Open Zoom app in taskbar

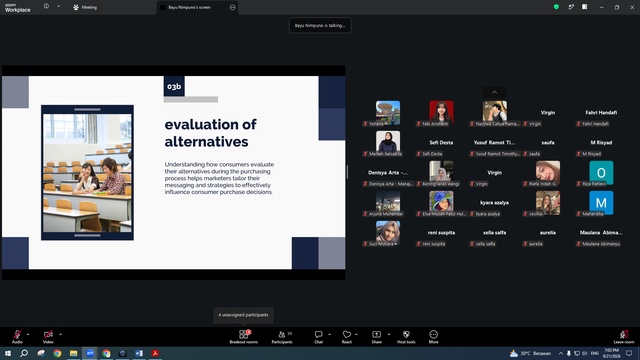point(90,353)
